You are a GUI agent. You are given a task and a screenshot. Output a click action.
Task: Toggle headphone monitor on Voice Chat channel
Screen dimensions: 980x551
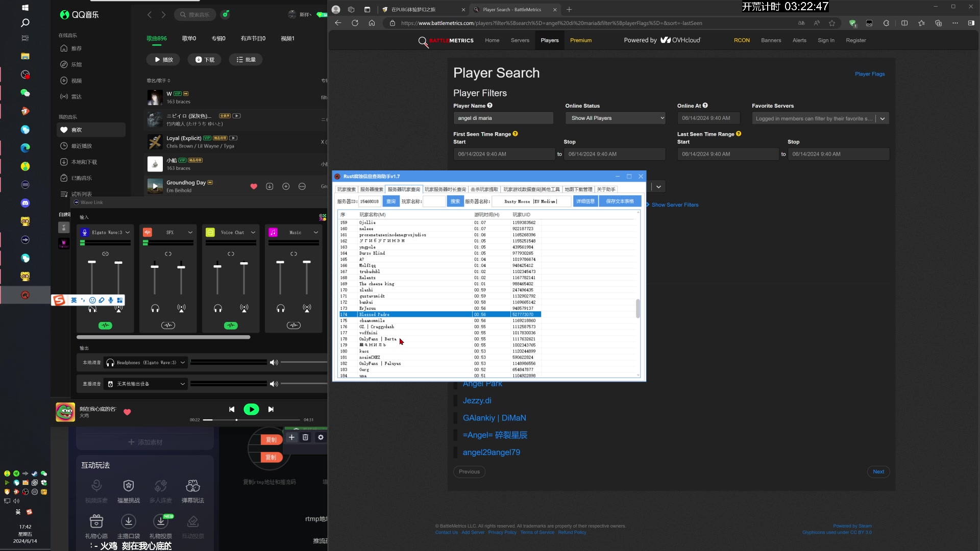[x=218, y=309]
